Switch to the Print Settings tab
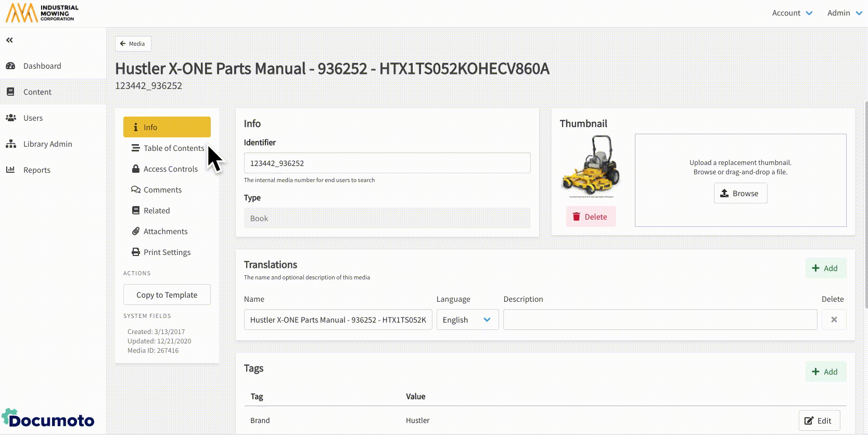Viewport: 868px width, 435px height. (167, 252)
